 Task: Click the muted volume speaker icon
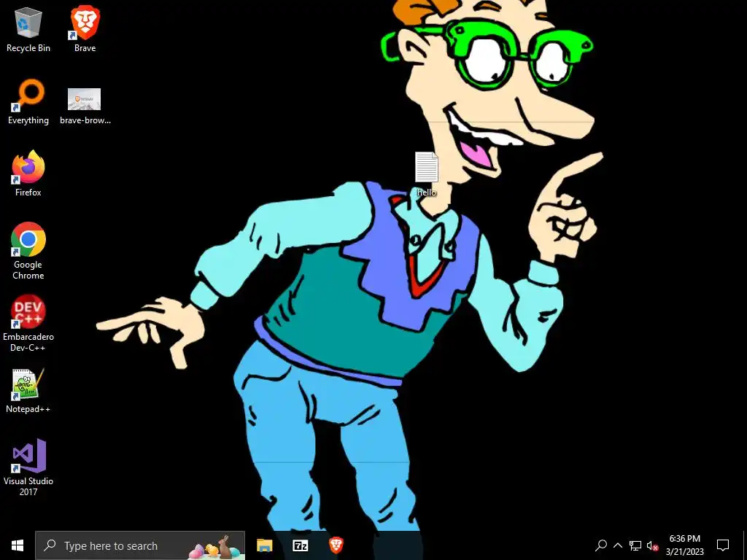click(x=653, y=545)
